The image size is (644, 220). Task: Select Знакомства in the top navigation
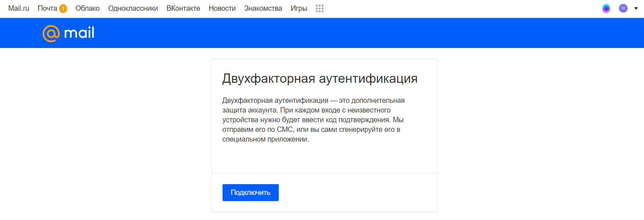pyautogui.click(x=263, y=8)
